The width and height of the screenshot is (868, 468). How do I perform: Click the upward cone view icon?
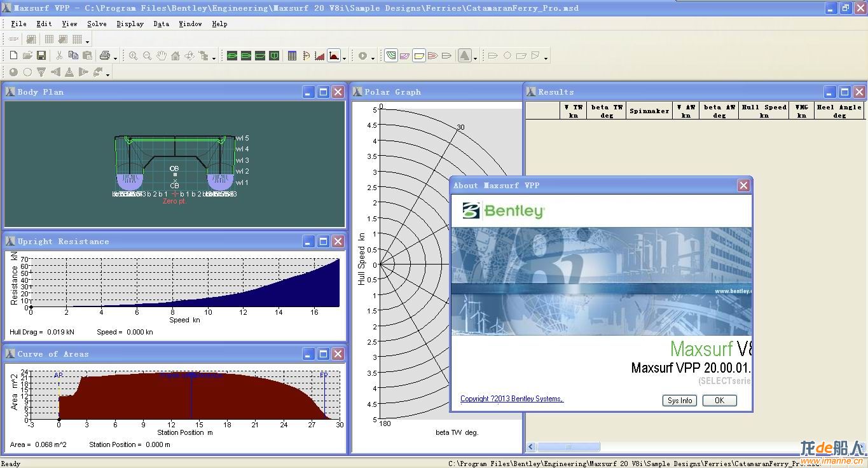[x=69, y=72]
